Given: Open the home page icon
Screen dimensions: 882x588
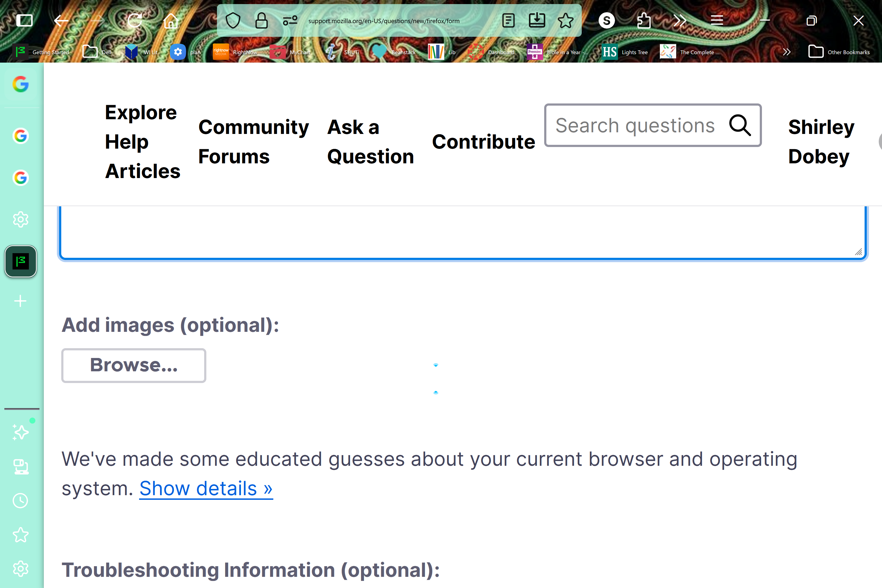Looking at the screenshot, I should tap(171, 21).
